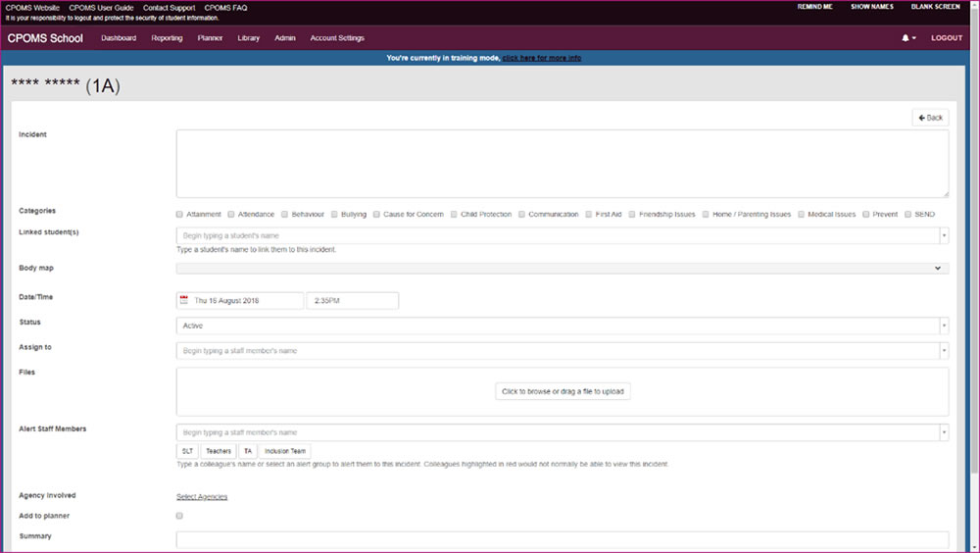Expand the Linked student(s) dropdown arrow
Image resolution: width=980 pixels, height=553 pixels.
(x=944, y=236)
